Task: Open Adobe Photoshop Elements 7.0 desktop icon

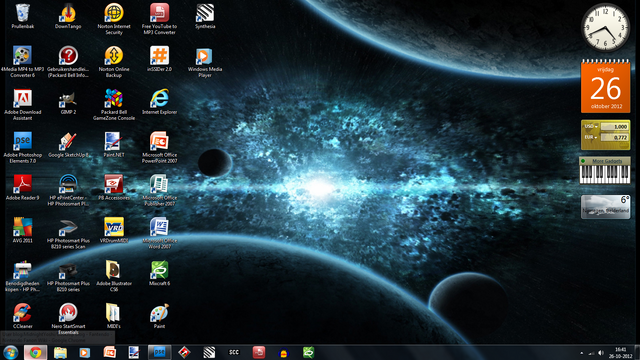Action: [22, 147]
